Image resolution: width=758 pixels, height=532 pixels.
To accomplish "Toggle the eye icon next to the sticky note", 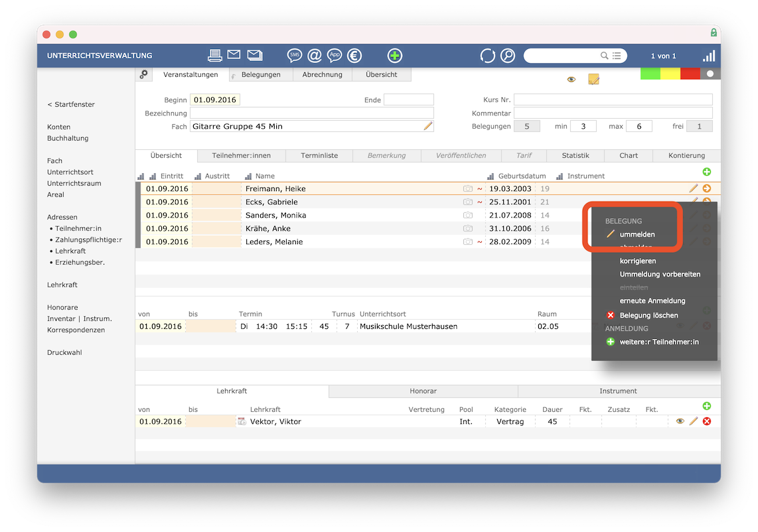I will [571, 79].
